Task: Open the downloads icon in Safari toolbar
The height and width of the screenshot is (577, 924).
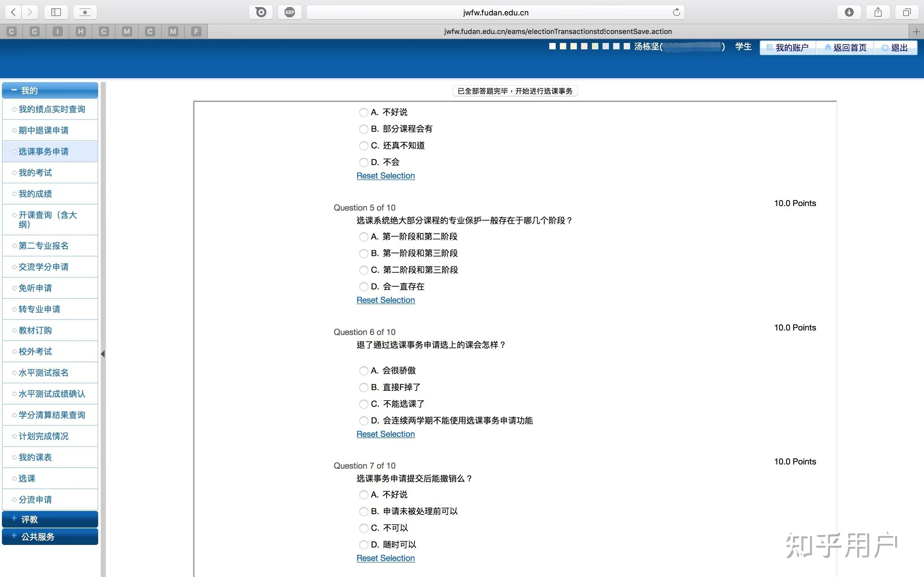Action: tap(849, 12)
